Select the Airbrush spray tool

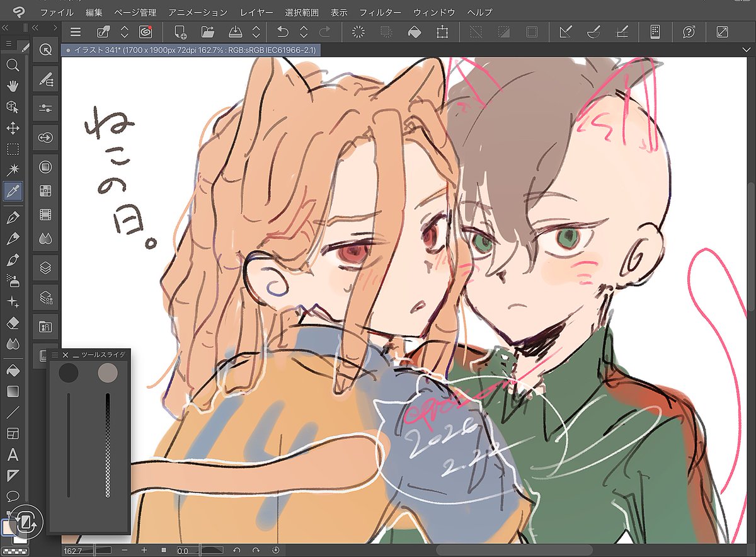tap(13, 280)
